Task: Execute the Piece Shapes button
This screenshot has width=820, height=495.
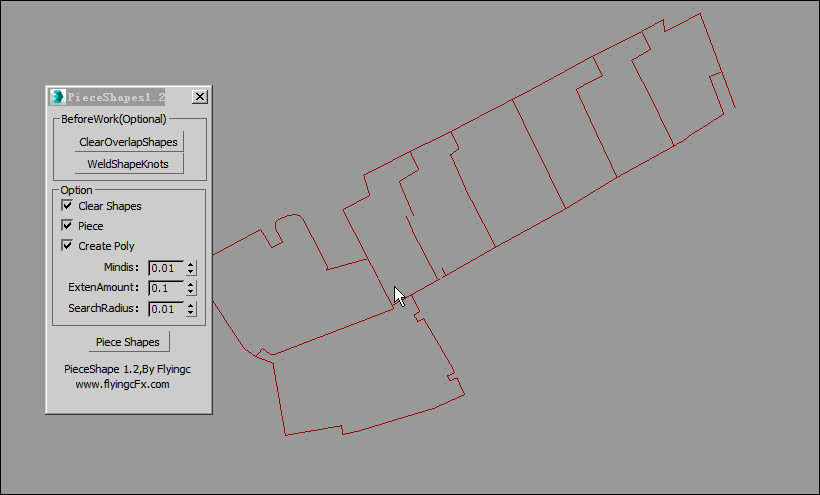Action: [x=128, y=342]
